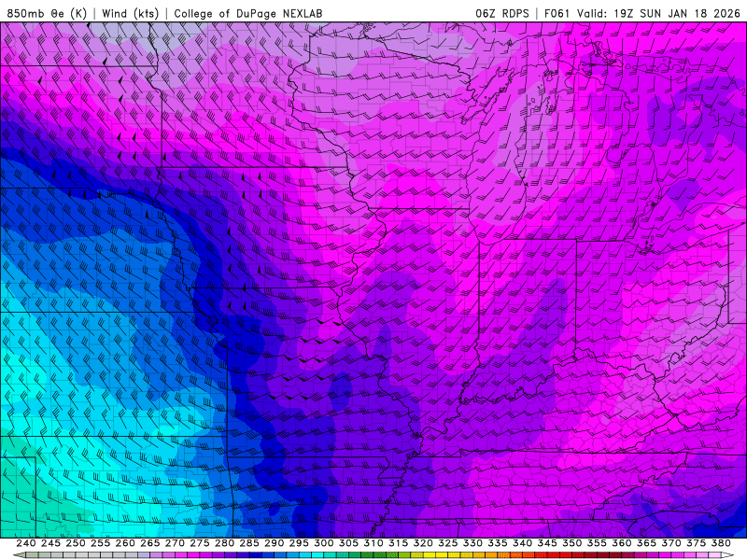Select the "College of DuPage NEXLAB" text

[247, 13]
